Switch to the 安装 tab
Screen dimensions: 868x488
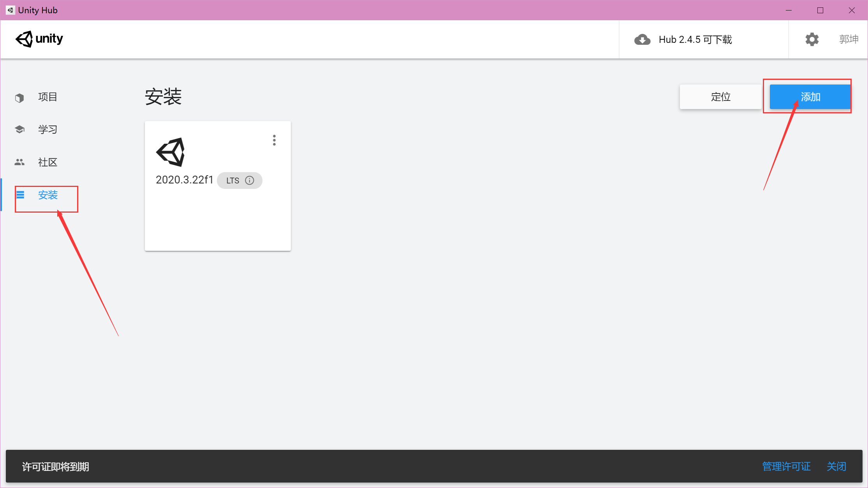coord(47,195)
